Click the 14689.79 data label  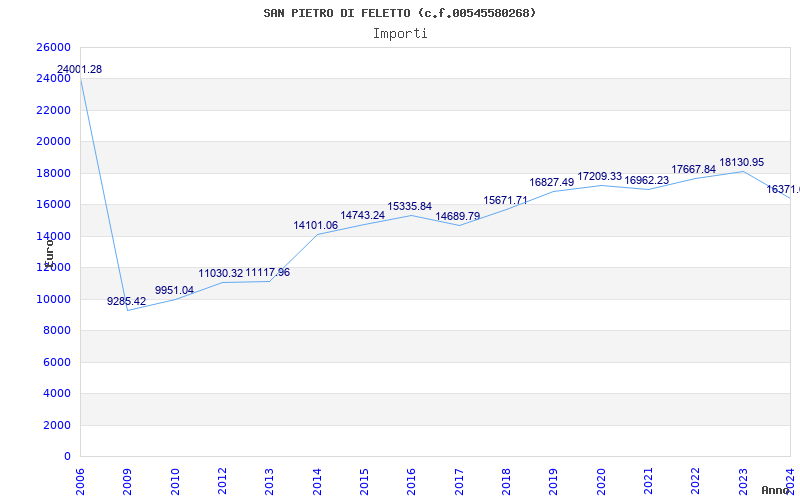pyautogui.click(x=458, y=216)
